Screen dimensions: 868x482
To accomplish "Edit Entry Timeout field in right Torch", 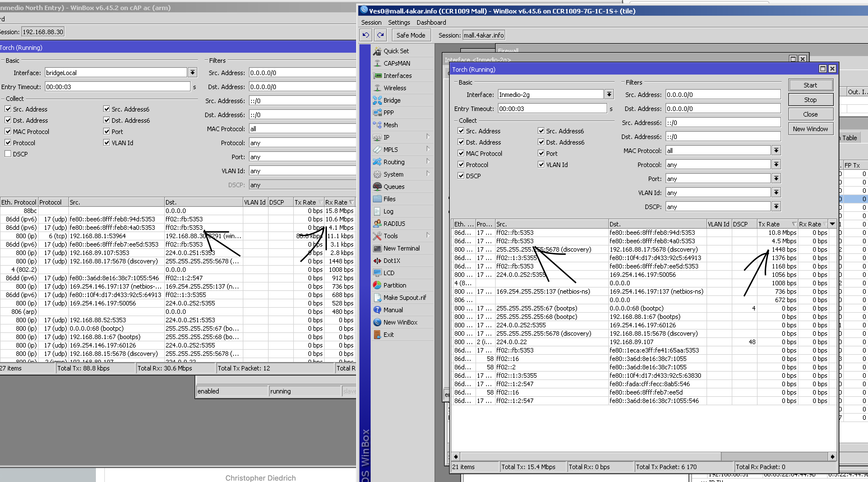I will point(552,108).
